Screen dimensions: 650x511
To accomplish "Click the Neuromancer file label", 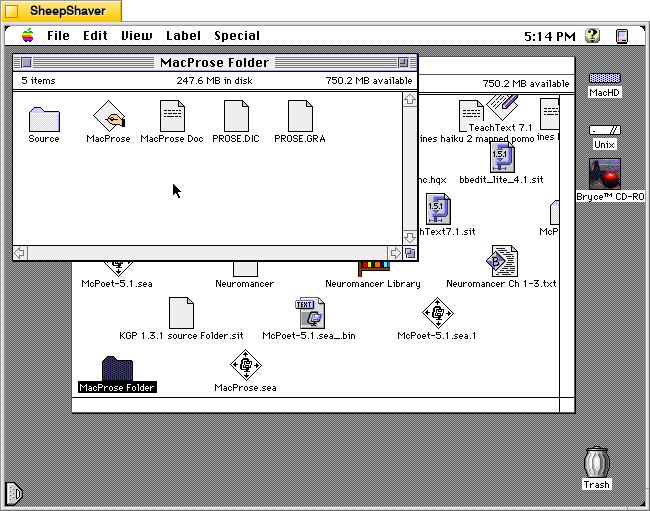I will pos(245,284).
